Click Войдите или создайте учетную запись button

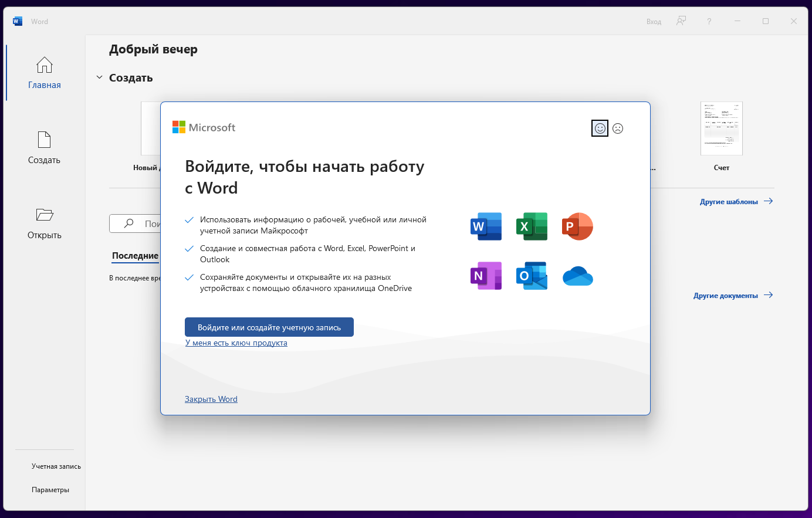(x=269, y=327)
